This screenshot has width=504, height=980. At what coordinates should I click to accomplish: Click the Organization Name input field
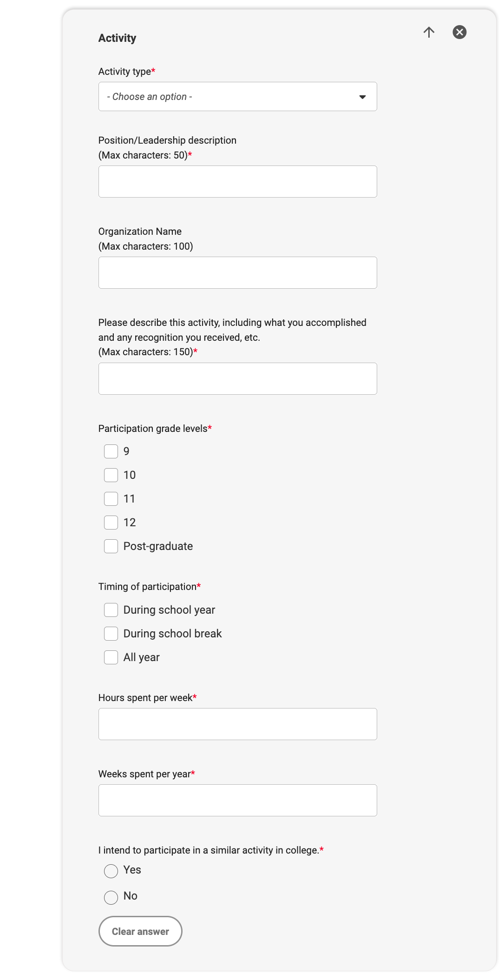237,273
